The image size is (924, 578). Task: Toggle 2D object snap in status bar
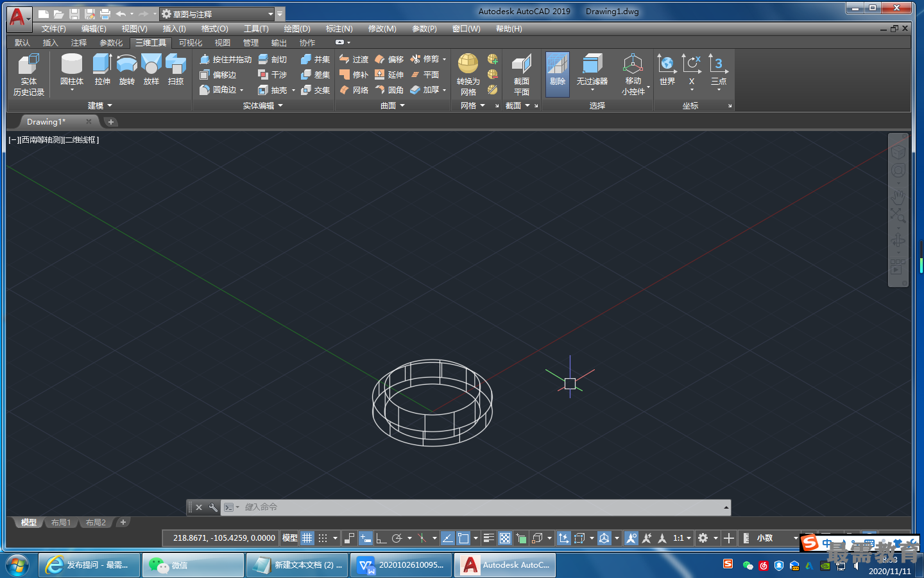pos(463,538)
